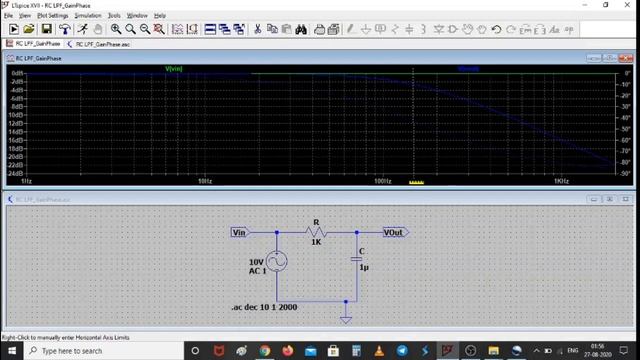This screenshot has height=360, width=640.
Task: Click the Undo arrow icon
Action: [x=496, y=29]
